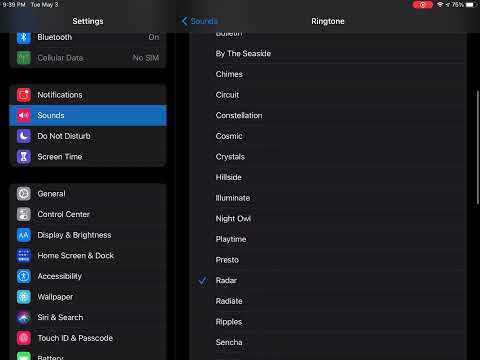Select Night Owl ringtone
Viewport: 480px width, 360px height.
(328, 219)
